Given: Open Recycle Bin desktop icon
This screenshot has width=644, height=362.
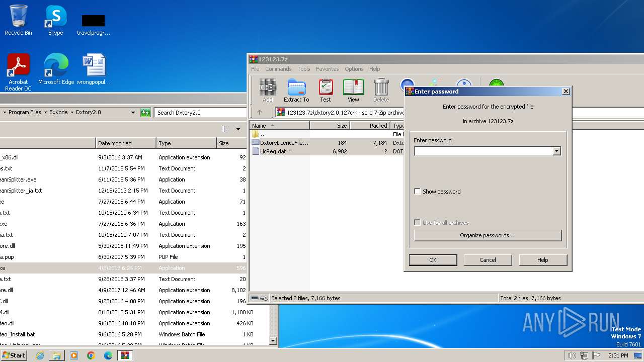Looking at the screenshot, I should (18, 20).
